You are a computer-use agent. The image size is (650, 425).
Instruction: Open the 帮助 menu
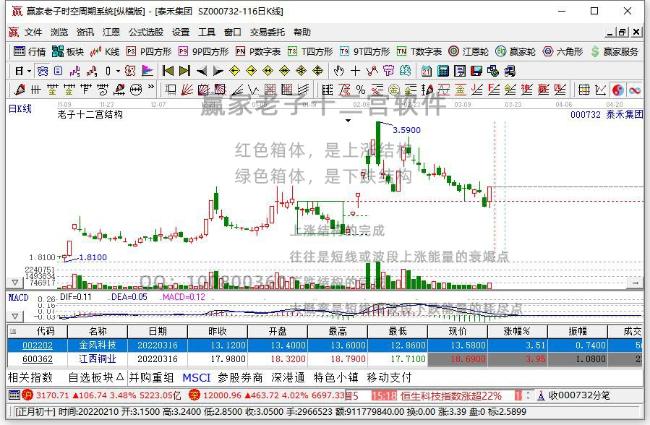302,32
